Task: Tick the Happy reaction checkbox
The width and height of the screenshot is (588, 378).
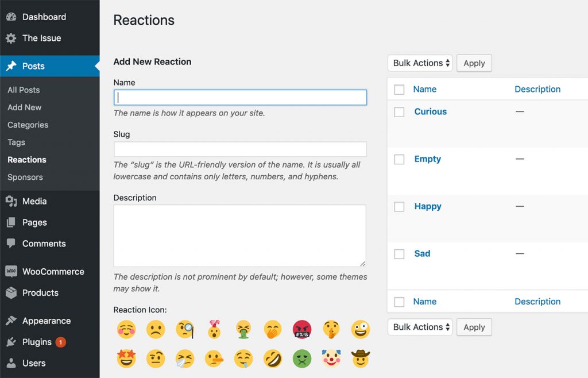Action: [x=399, y=207]
